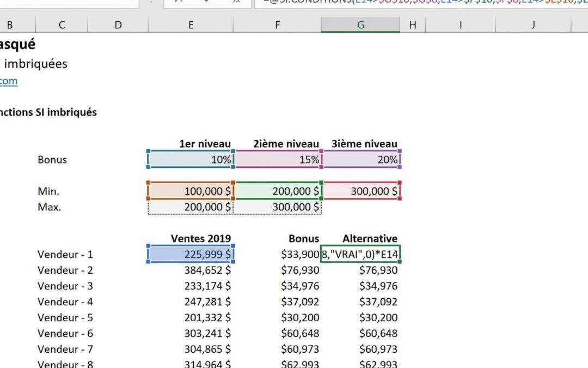Screen dimensions: 588x368
Task: Select column F header
Action: pyautogui.click(x=277, y=25)
